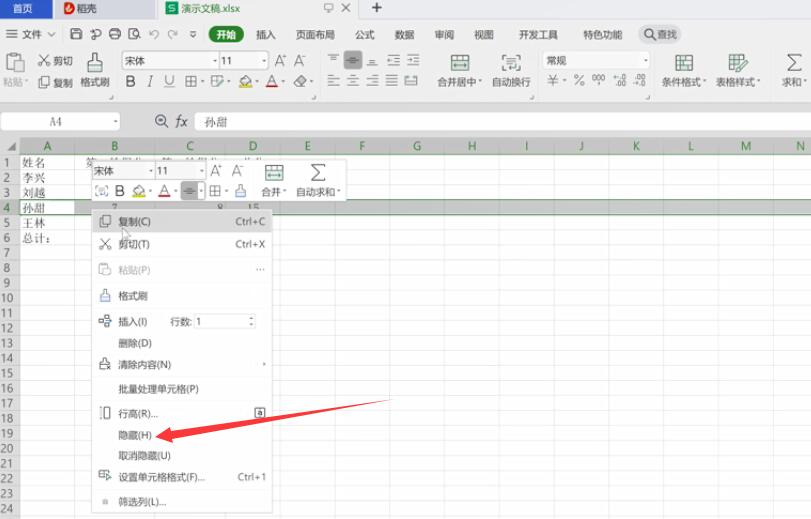The width and height of the screenshot is (811, 519).
Task: Apply red font color in ribbon
Action: (272, 81)
